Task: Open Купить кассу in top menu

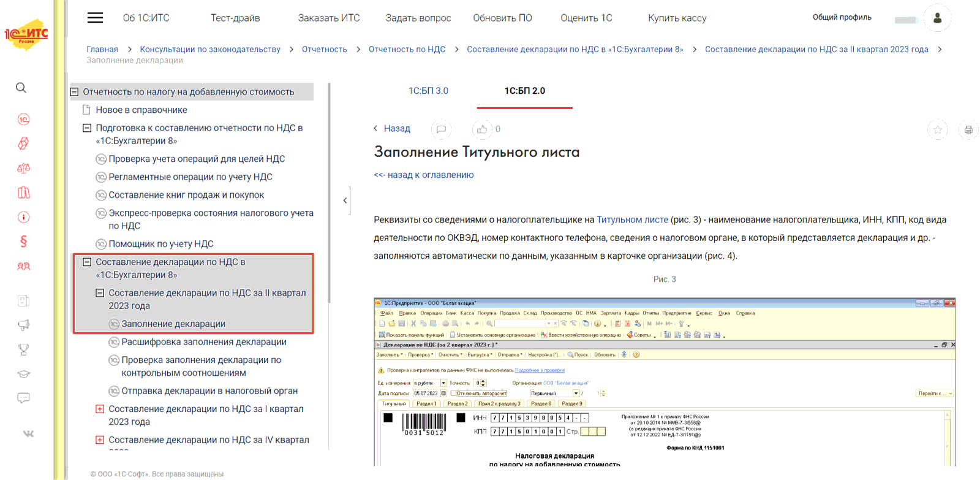Action: coord(677,18)
